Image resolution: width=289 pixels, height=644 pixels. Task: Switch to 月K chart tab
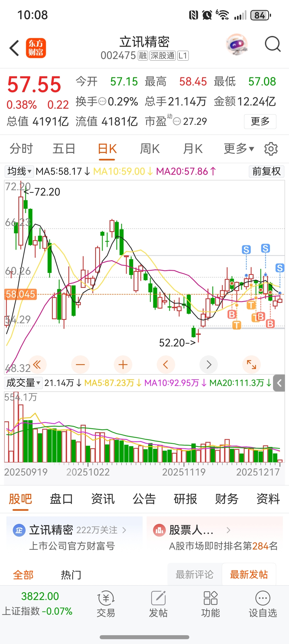[193, 149]
